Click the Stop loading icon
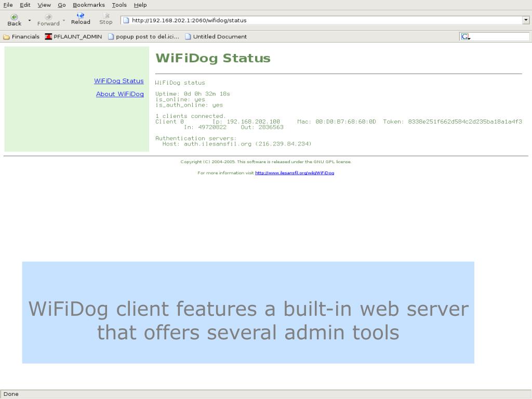 tap(107, 16)
